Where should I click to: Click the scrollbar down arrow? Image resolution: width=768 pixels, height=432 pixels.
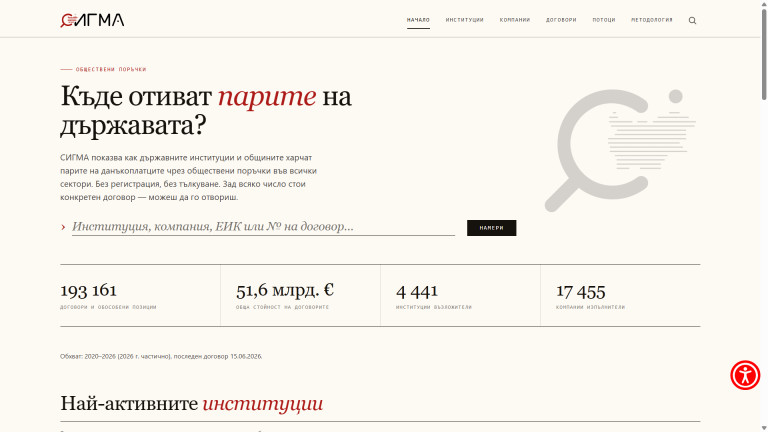pos(764,428)
